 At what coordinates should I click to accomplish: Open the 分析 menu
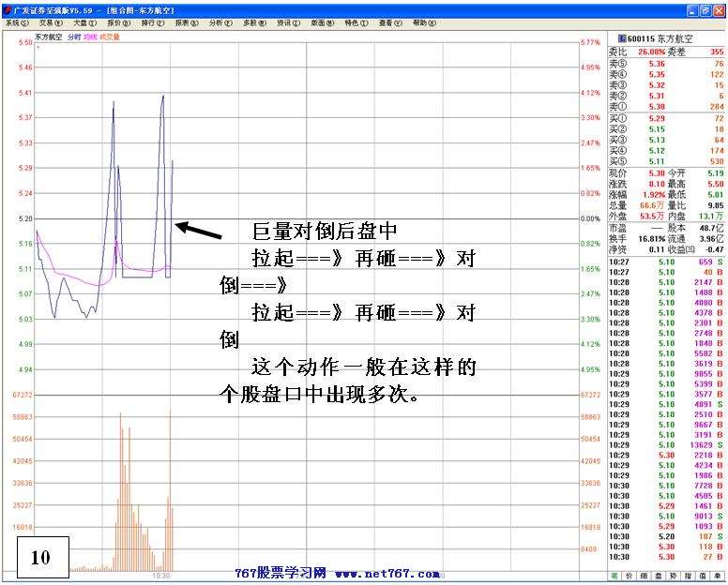tap(220, 22)
